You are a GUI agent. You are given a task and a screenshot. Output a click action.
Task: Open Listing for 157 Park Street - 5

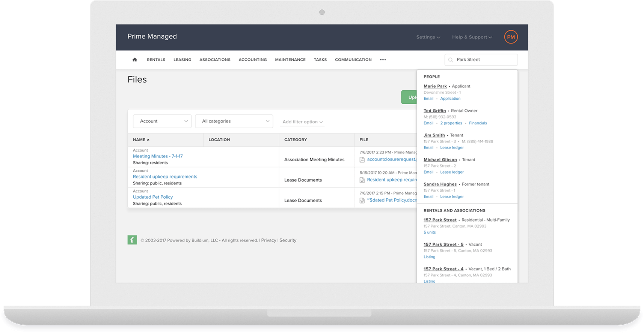point(430,257)
